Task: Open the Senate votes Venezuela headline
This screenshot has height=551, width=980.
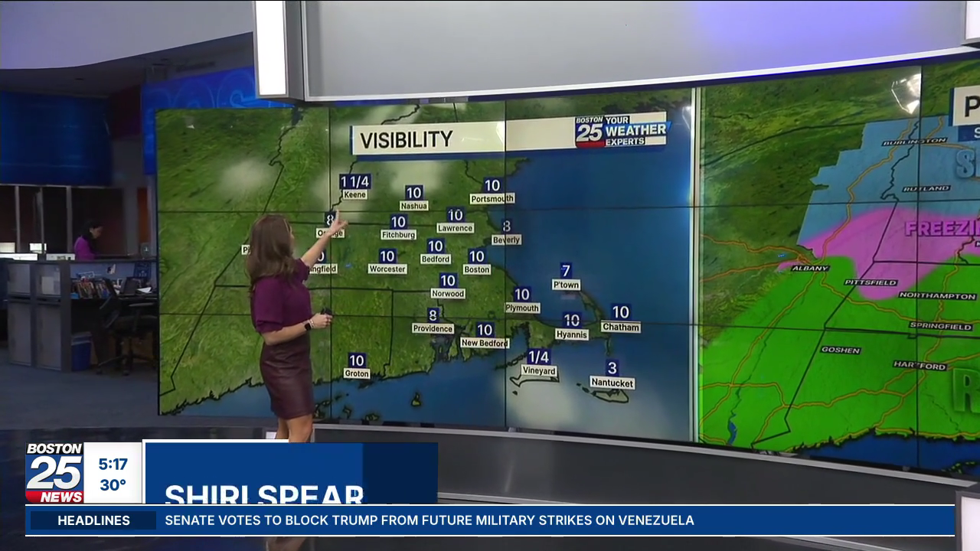Action: [430, 520]
